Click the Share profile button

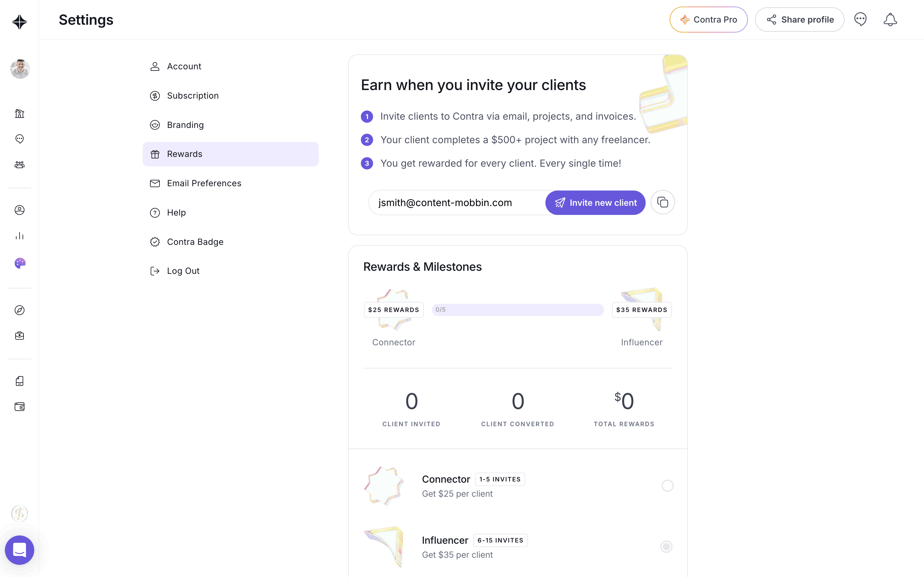[x=800, y=20]
